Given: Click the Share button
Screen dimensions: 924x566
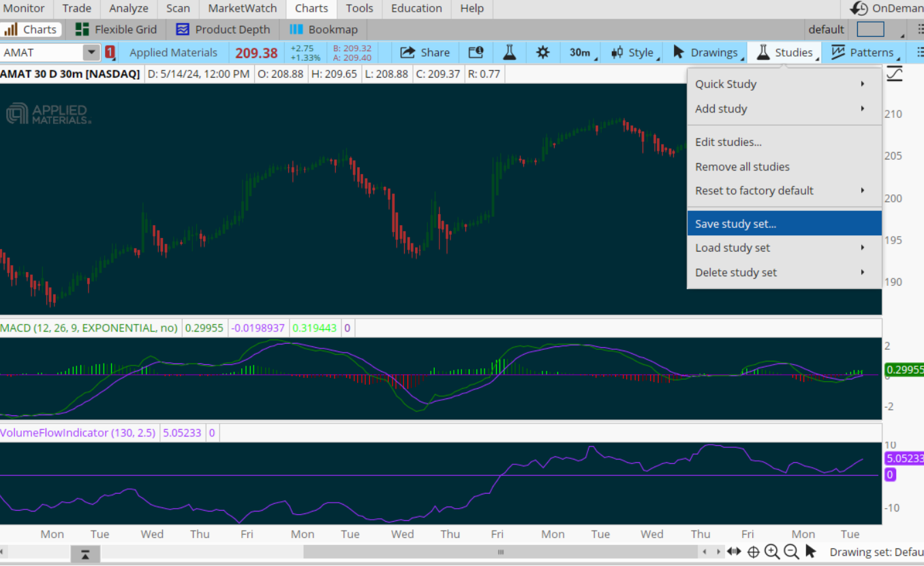Looking at the screenshot, I should [425, 53].
